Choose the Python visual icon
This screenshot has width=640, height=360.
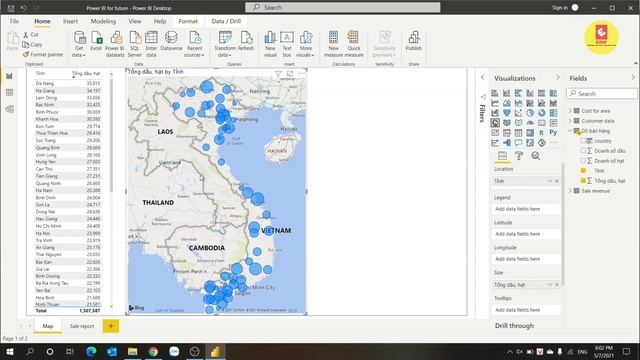[x=553, y=133]
